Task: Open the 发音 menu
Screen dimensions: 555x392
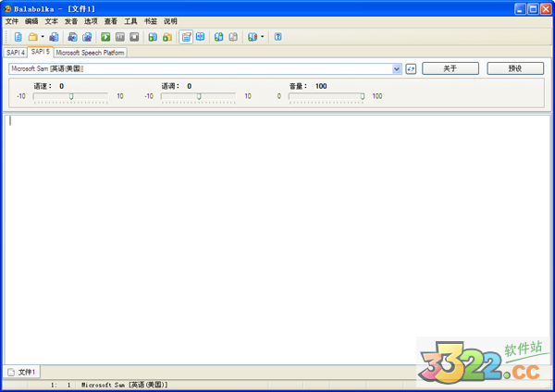Action: click(x=71, y=21)
